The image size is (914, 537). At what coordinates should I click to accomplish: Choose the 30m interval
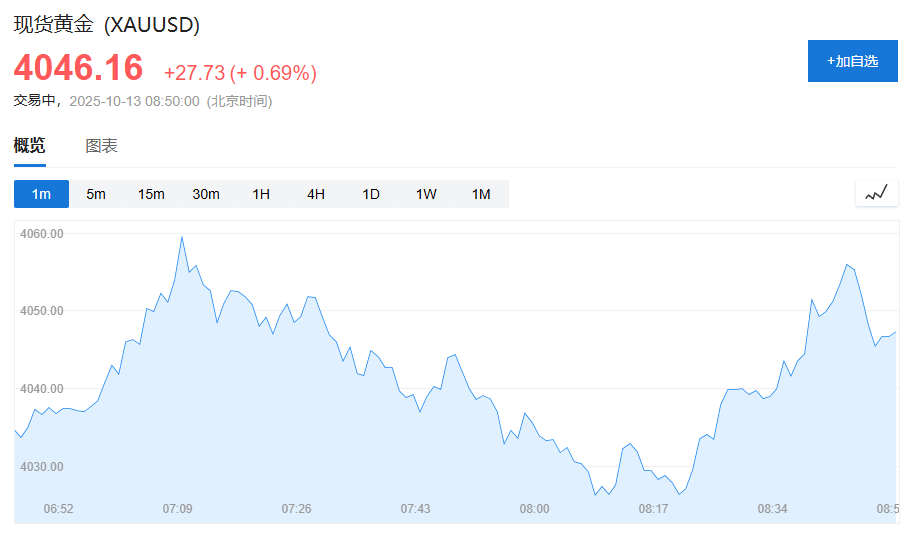pos(206,194)
